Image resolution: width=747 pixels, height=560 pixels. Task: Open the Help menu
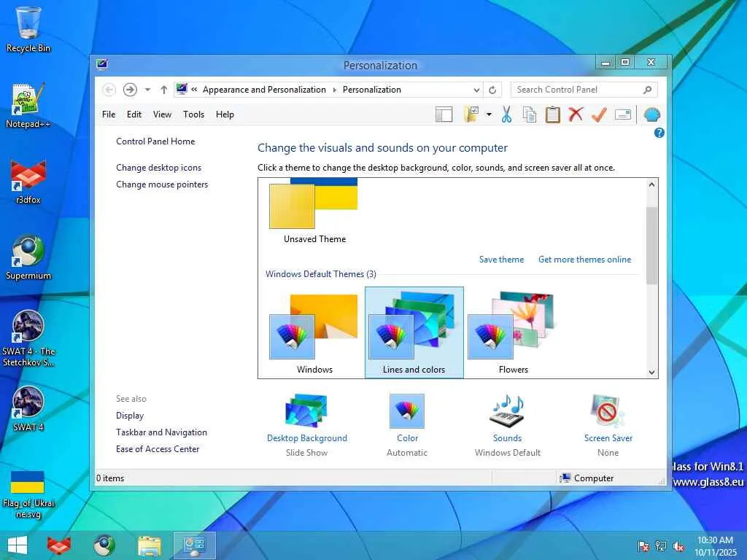click(x=225, y=114)
